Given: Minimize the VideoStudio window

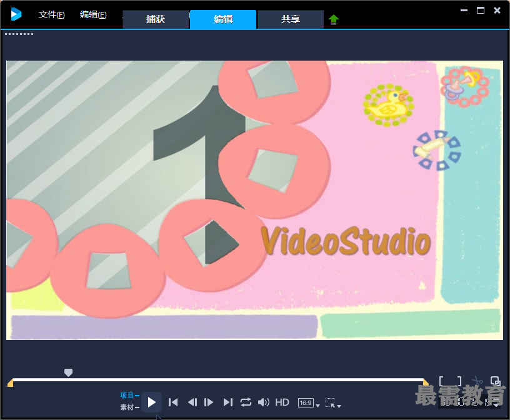Looking at the screenshot, I should (464, 11).
